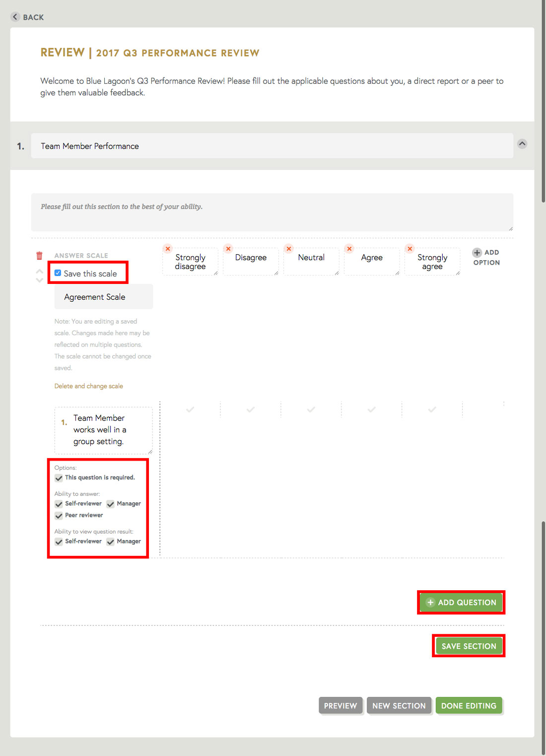Click Delete and change scale link
This screenshot has height=756, width=546.
tap(88, 386)
